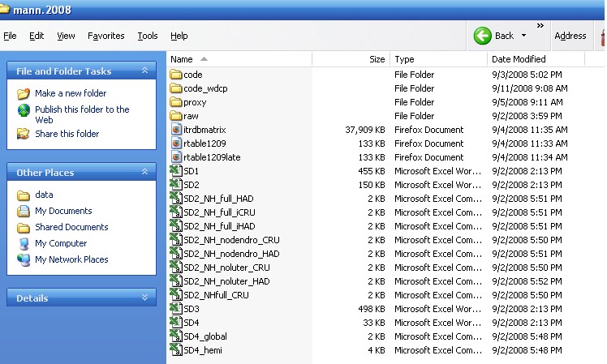This screenshot has width=607, height=364.
Task: Click the 9/4/2008 11:35 AM date
Action: [x=530, y=130]
